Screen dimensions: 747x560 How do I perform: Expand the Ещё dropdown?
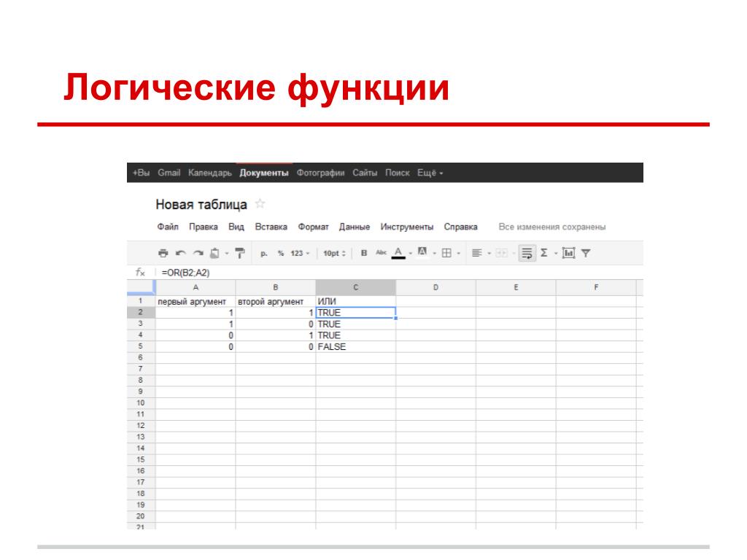tap(430, 173)
